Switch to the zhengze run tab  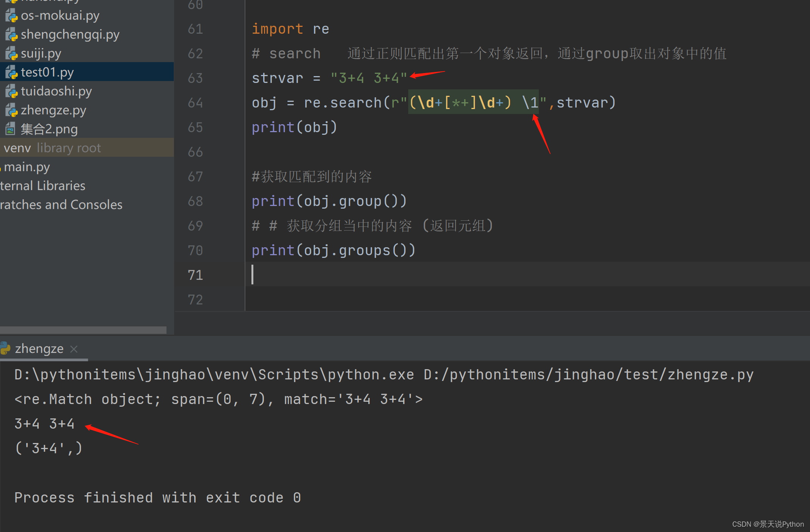click(x=39, y=348)
